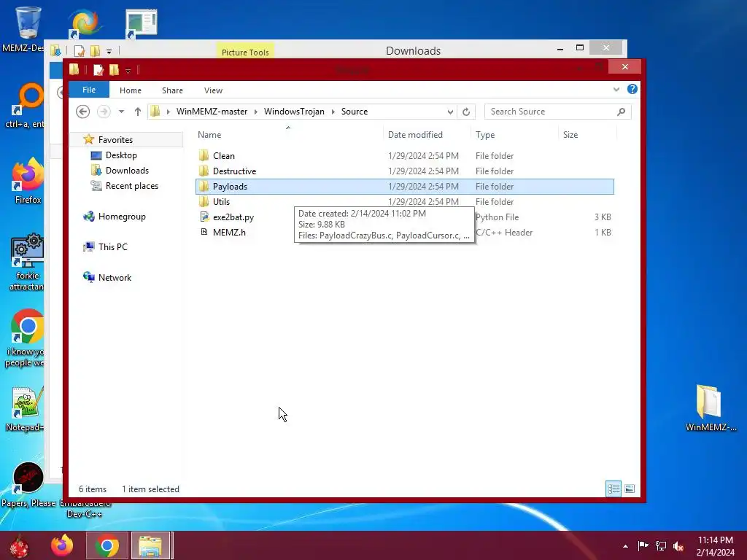Viewport: 747px width, 560px height.
Task: Select the MEMZ.h header file
Action: (x=228, y=232)
